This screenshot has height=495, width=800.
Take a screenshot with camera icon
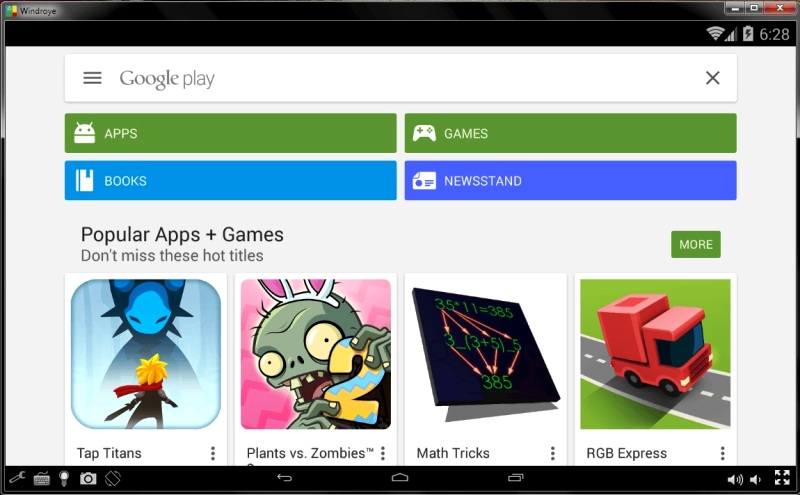[88, 478]
